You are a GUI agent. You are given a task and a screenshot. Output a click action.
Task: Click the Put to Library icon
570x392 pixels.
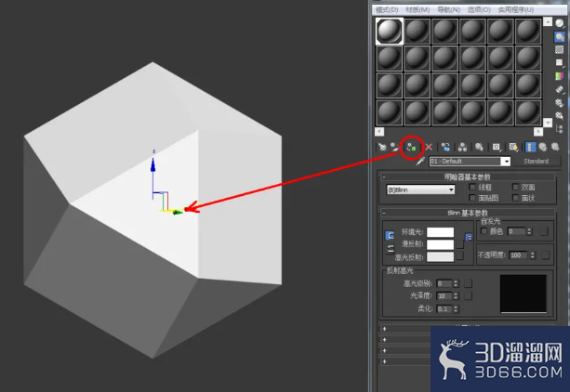coord(479,147)
